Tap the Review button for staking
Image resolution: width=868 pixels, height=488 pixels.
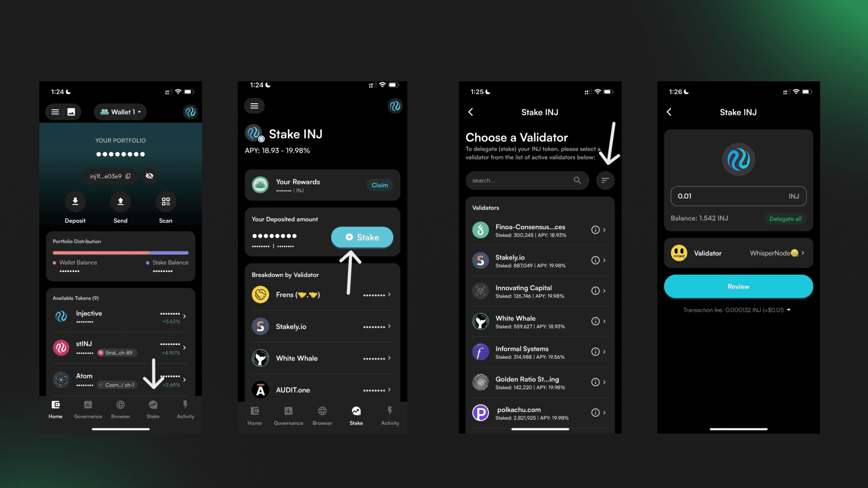tap(739, 286)
